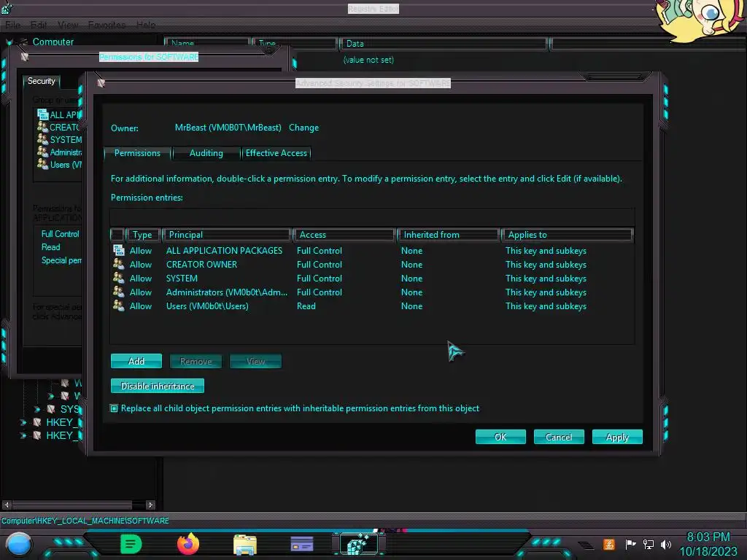
Task: Sort entries by the Principal column header
Action: pyautogui.click(x=226, y=235)
